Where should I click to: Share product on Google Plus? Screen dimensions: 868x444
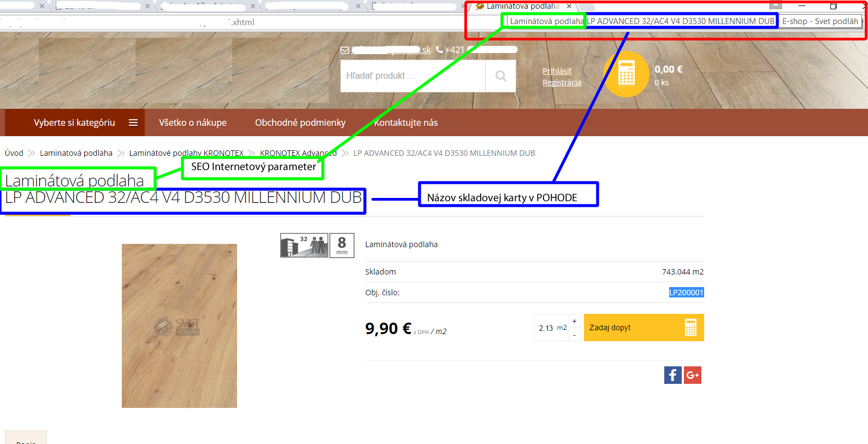coord(693,375)
